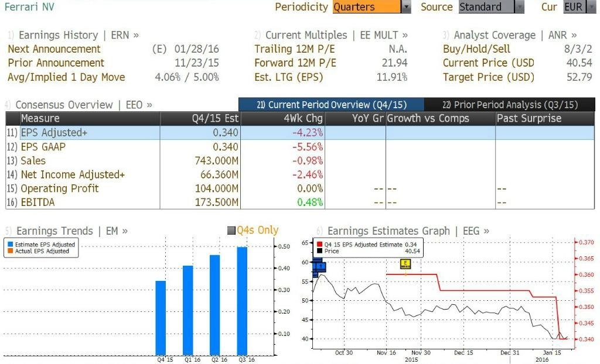Click the Q2 16 estimate bar
The width and height of the screenshot is (600, 364).
coord(215,305)
